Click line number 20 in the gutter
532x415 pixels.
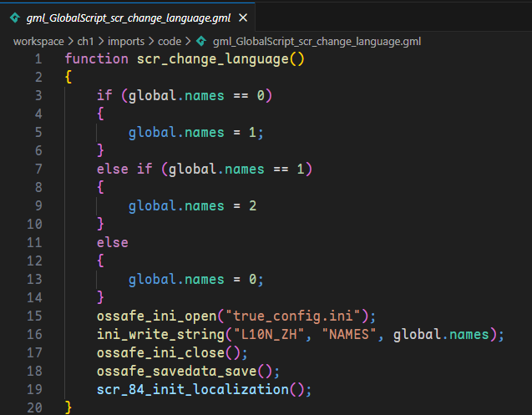[x=34, y=407]
